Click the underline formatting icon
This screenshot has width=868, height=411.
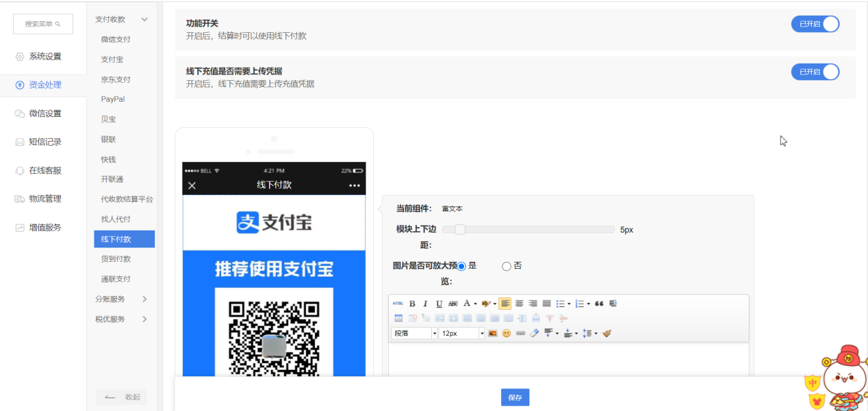pyautogui.click(x=439, y=304)
